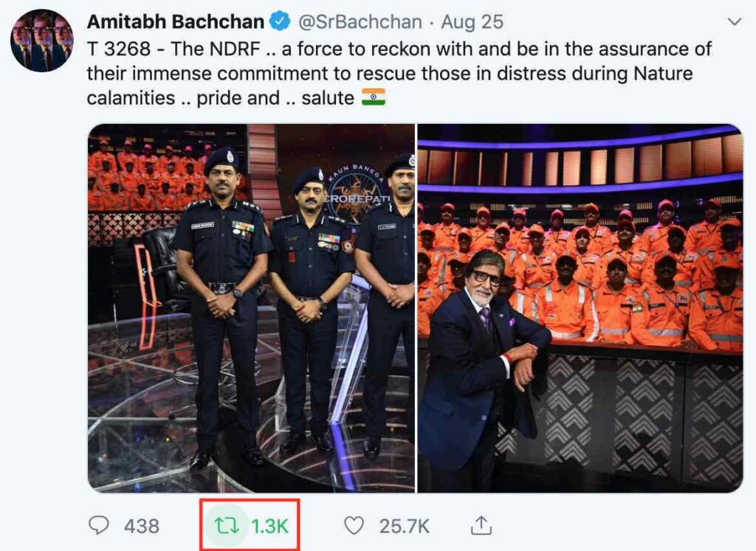Click the India flag emoji
756x551 pixels.
pos(374,97)
